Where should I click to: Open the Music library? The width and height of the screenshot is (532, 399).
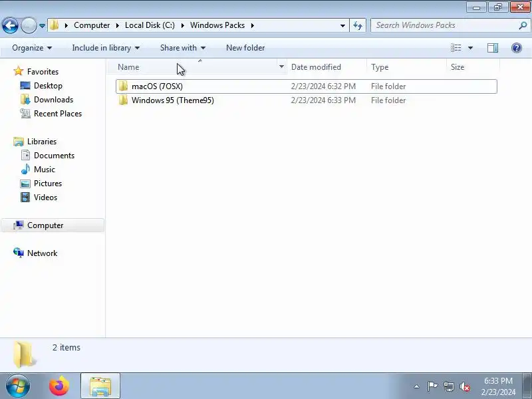tap(45, 170)
